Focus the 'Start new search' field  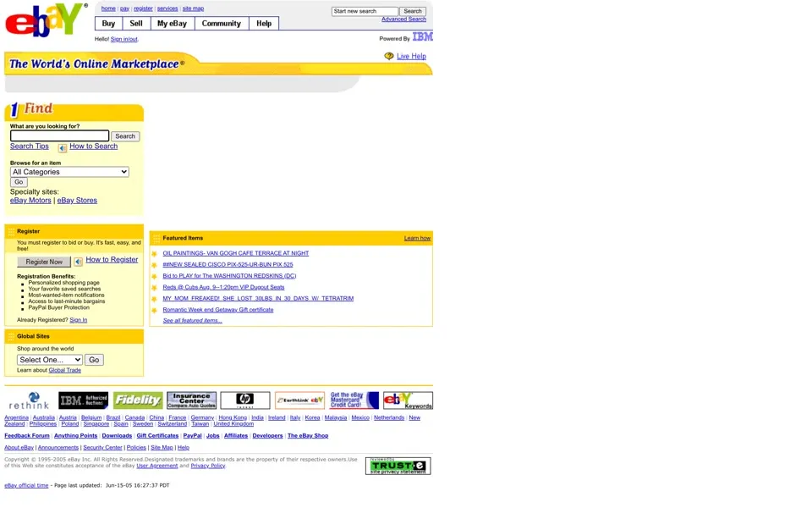coord(365,11)
